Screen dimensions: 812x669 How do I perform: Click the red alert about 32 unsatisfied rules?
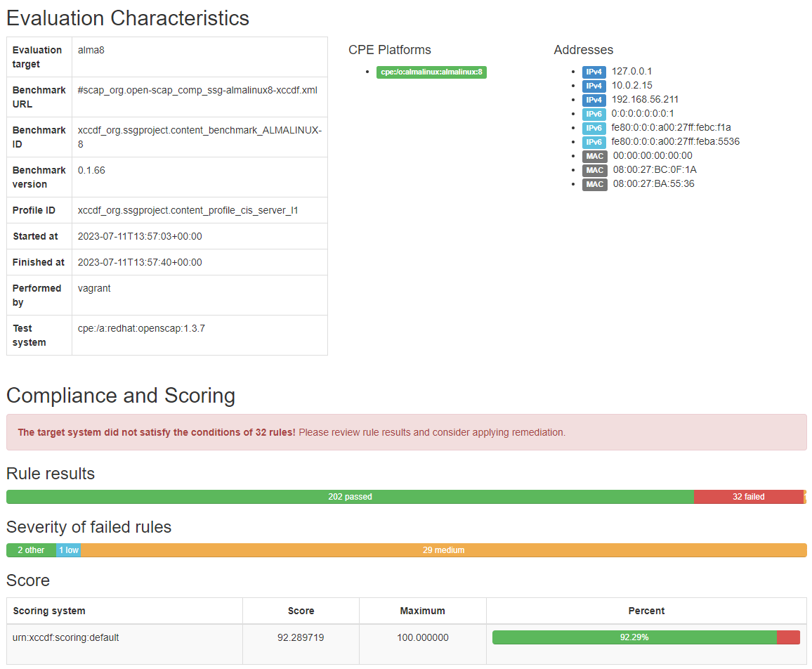pyautogui.click(x=407, y=432)
